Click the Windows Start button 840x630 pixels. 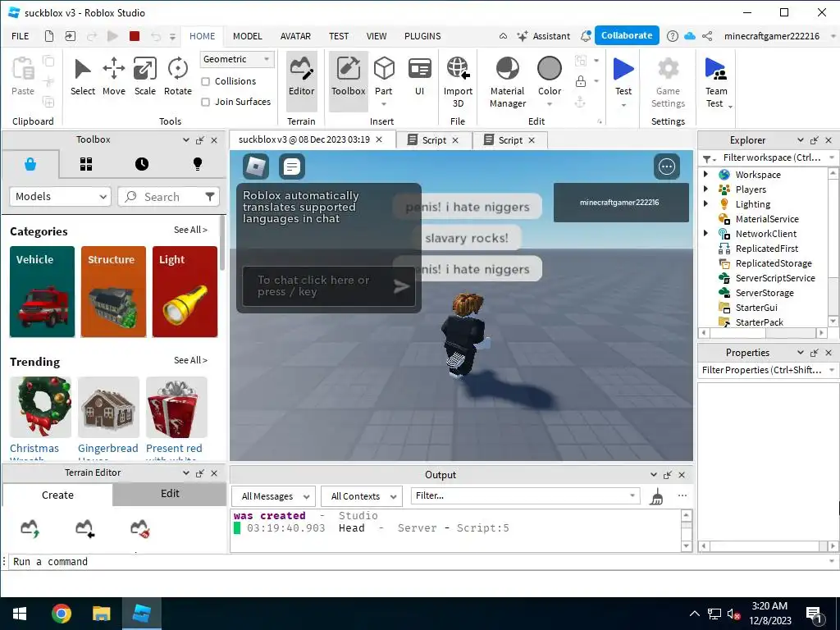tap(20, 614)
